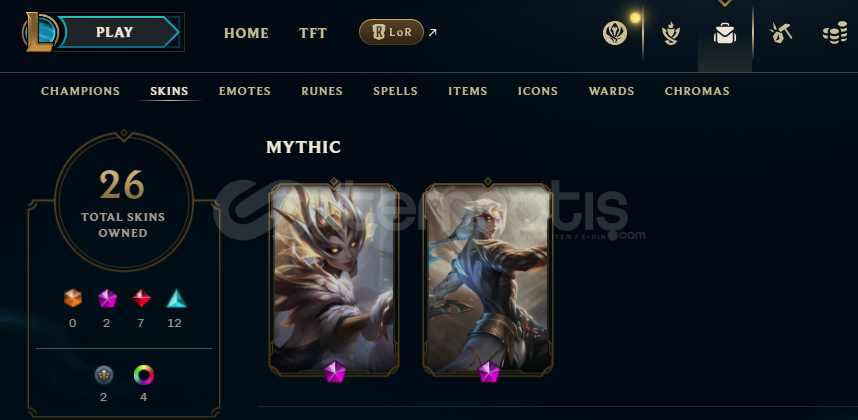This screenshot has height=420, width=858.
Task: Click the red Legendary gem icon
Action: [141, 298]
